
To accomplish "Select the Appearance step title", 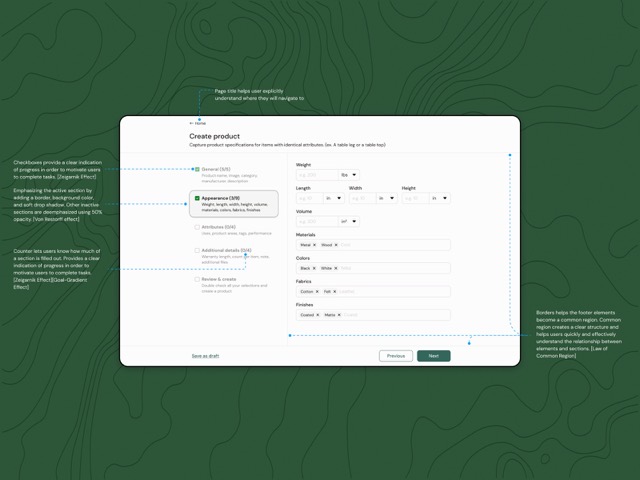I will [x=221, y=198].
